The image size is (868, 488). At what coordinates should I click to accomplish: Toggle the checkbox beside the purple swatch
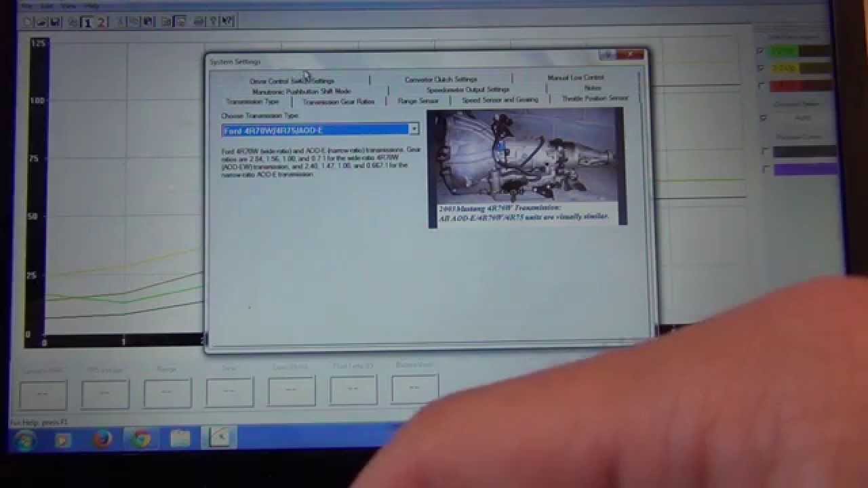[766, 169]
